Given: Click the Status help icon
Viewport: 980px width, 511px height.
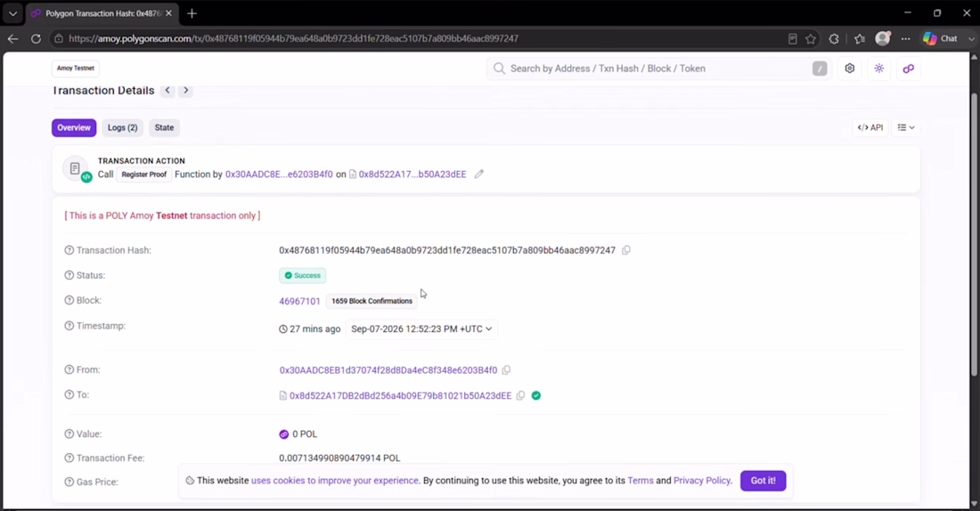Looking at the screenshot, I should [x=69, y=275].
